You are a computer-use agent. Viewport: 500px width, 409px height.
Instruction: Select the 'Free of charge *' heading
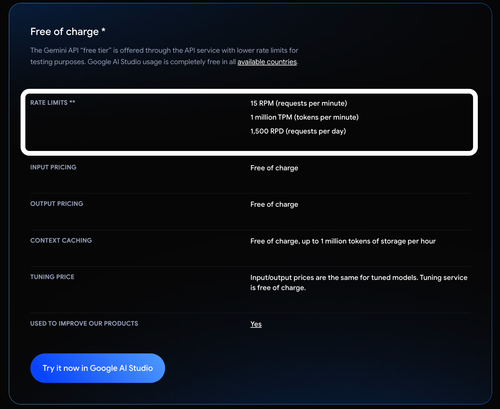click(x=68, y=32)
